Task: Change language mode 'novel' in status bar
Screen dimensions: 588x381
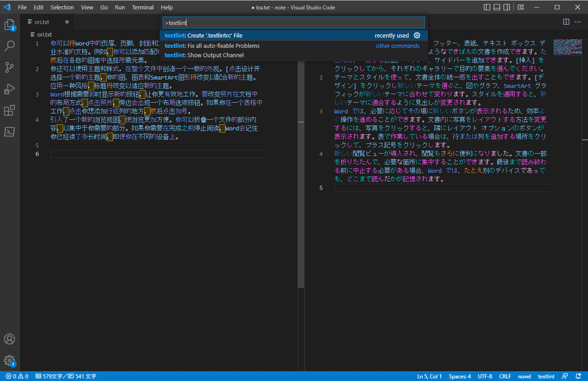Action: click(x=525, y=377)
